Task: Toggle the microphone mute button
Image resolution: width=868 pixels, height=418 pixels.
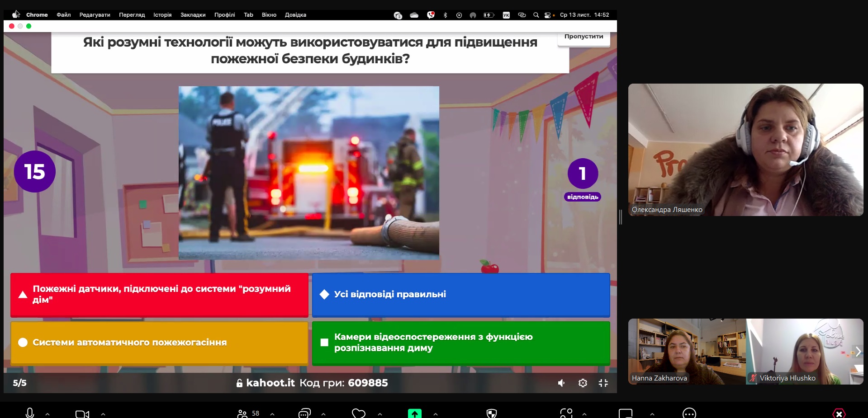Action: (30, 413)
